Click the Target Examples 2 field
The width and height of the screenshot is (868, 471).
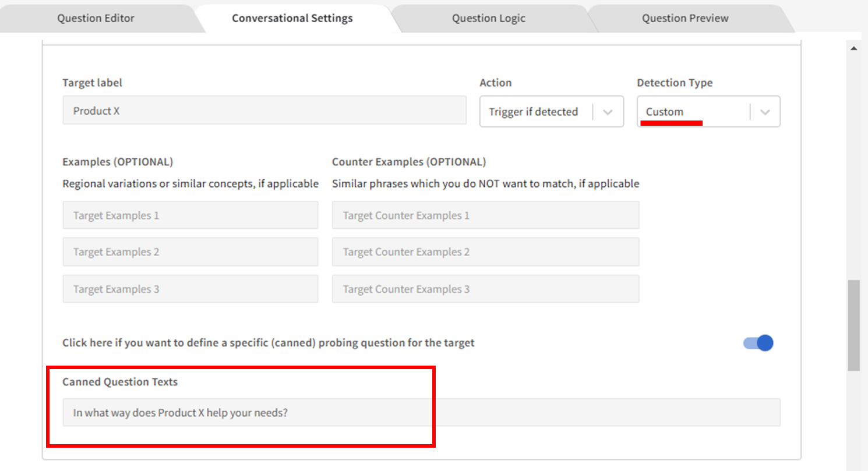pyautogui.click(x=190, y=252)
